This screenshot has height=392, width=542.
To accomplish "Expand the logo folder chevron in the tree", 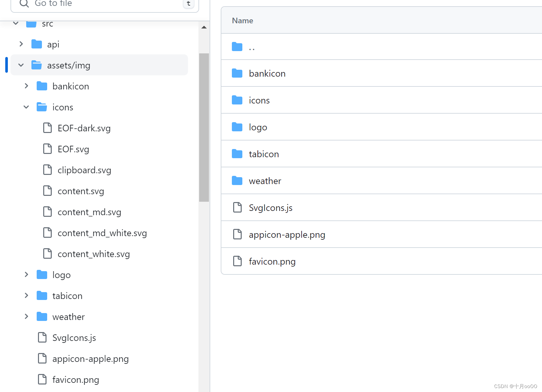I will 27,274.
